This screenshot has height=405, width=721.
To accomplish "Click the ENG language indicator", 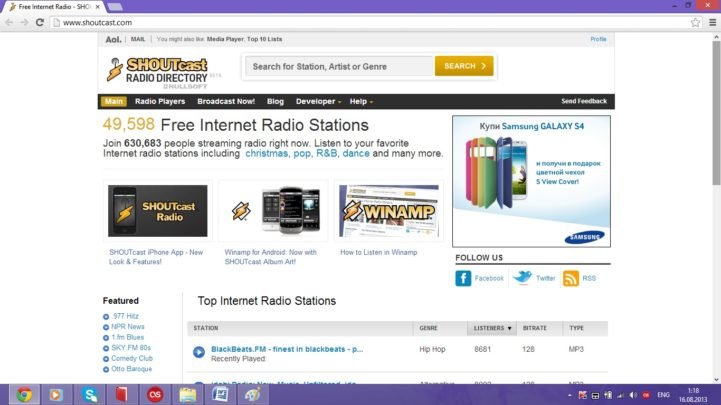I will pos(664,395).
